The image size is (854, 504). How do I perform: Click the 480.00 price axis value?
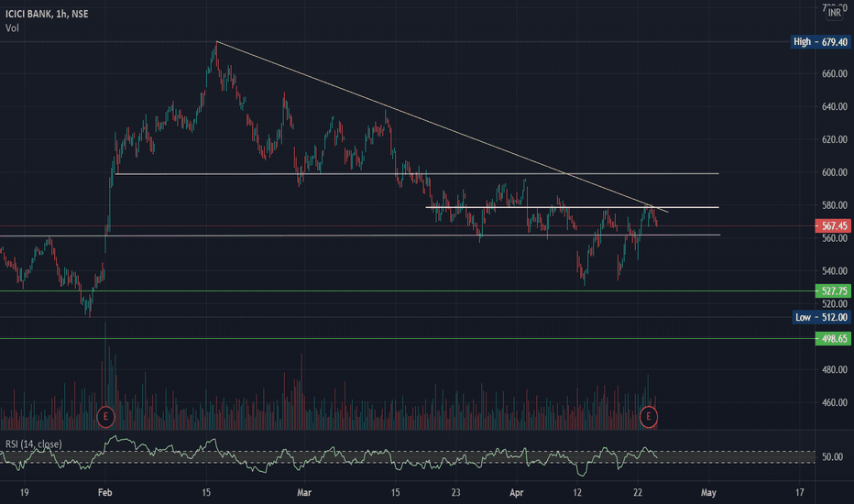[835, 369]
